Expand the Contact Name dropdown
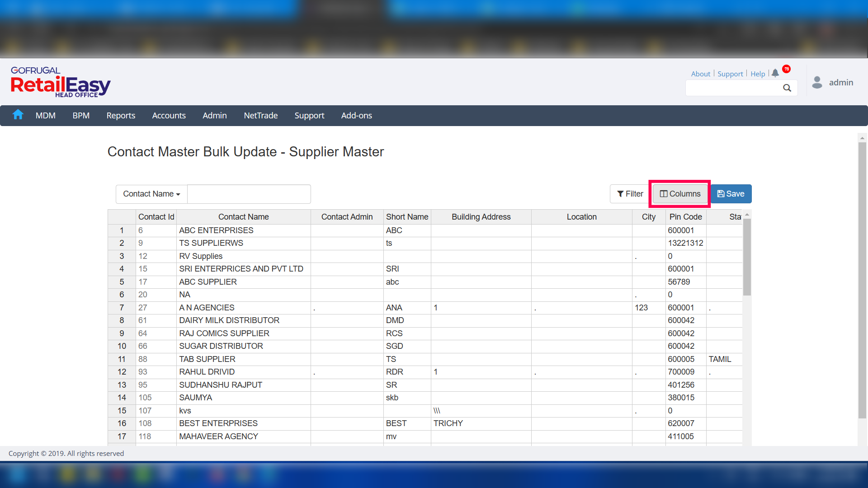868x488 pixels. click(x=151, y=194)
